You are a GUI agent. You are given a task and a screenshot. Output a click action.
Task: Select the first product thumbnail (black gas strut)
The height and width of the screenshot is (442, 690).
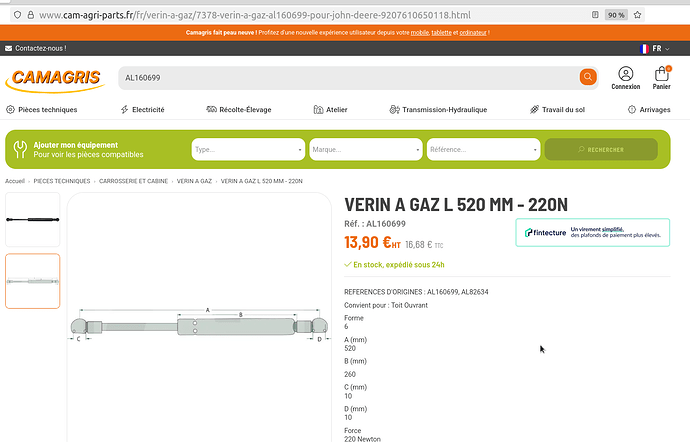click(33, 219)
